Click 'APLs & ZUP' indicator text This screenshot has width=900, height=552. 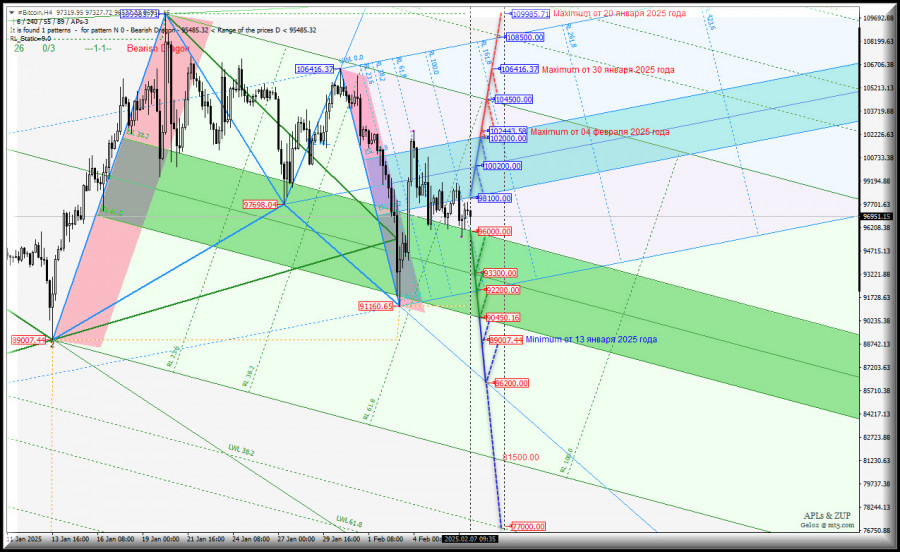coord(827,515)
